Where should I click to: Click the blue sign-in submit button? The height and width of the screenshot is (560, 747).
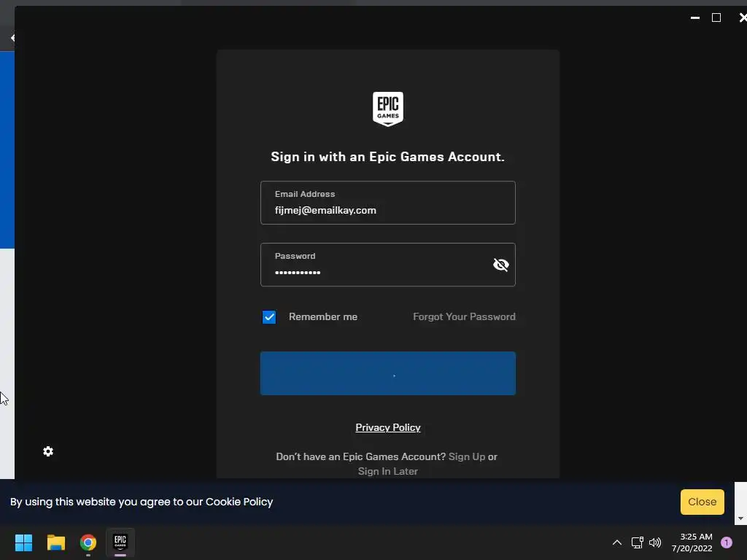[388, 373]
